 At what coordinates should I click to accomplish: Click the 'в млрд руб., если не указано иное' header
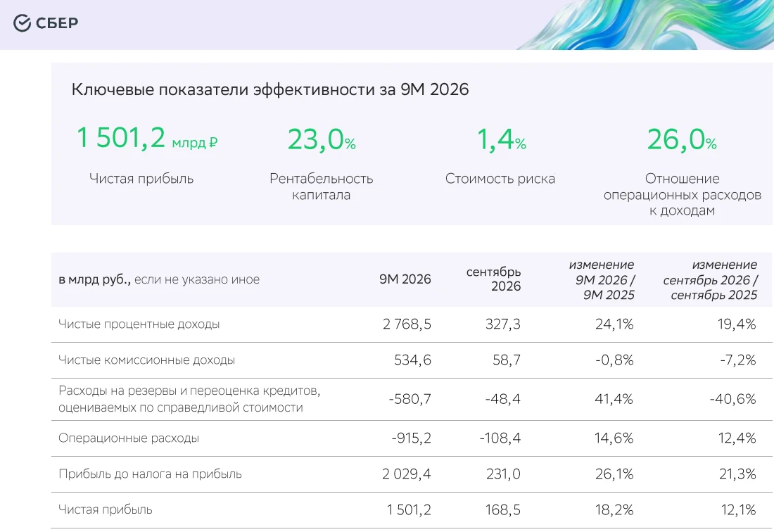point(159,279)
